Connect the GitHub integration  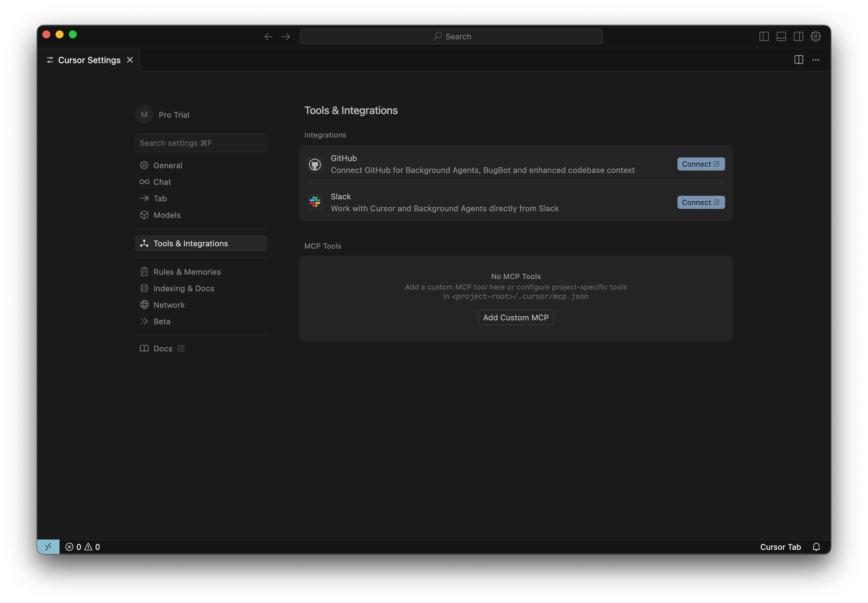701,164
